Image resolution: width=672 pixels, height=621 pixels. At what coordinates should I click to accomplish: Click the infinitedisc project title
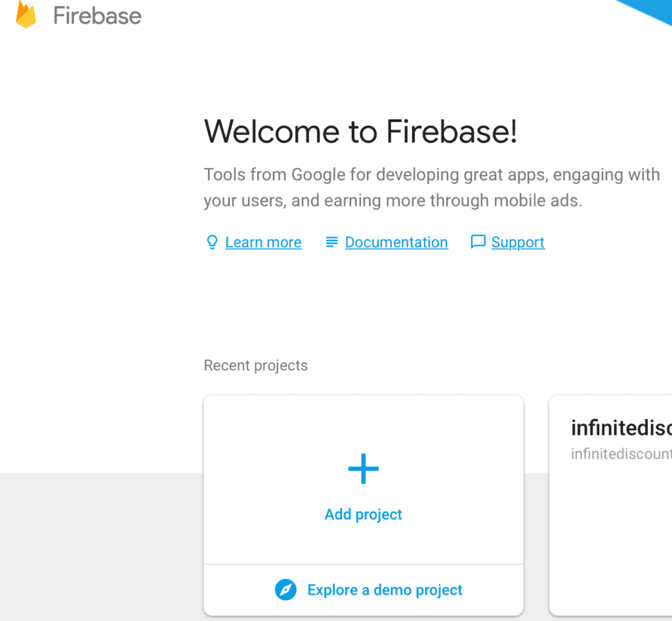pos(620,427)
